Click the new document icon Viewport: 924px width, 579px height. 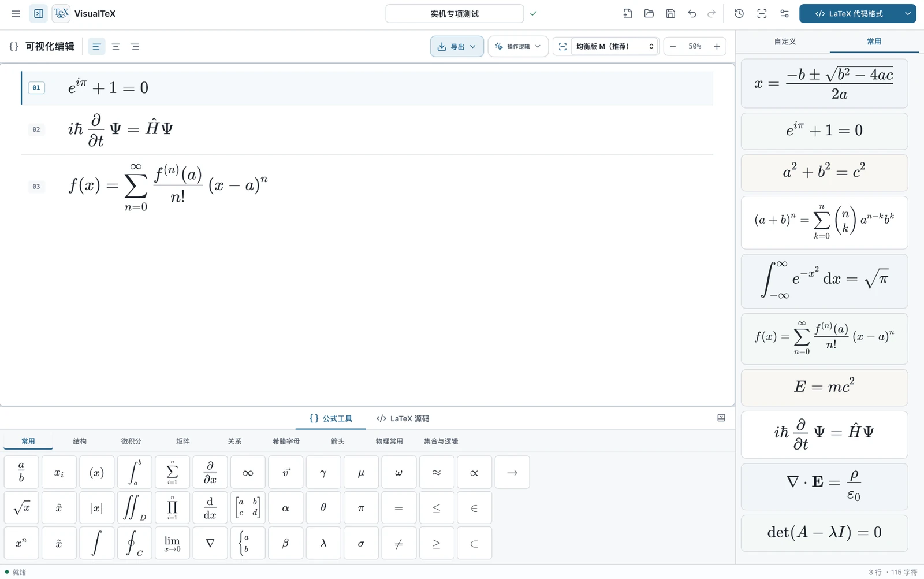[x=628, y=14]
